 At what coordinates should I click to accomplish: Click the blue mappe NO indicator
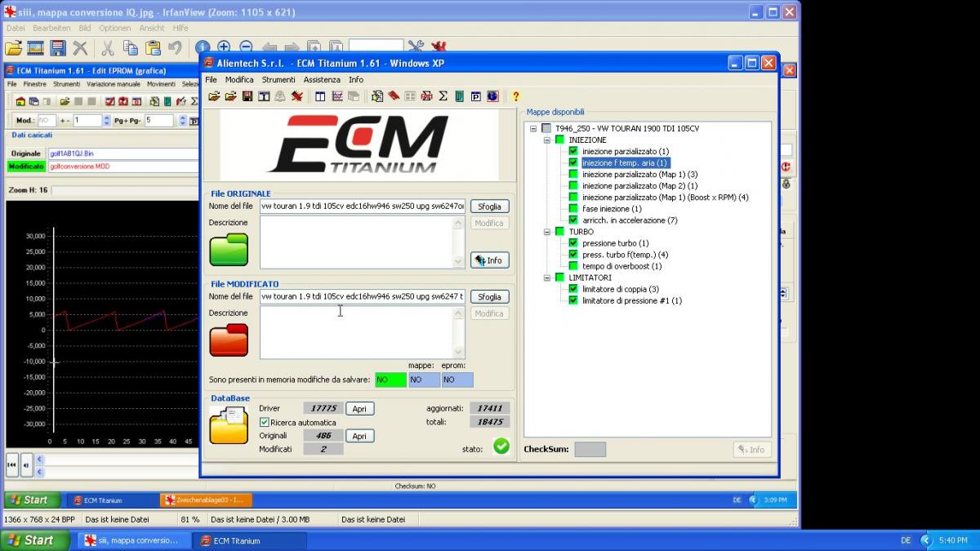(424, 380)
